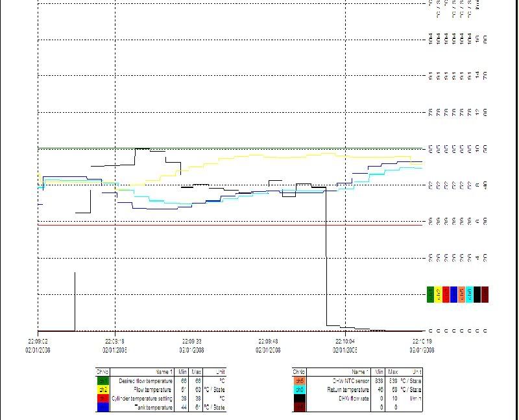
Task: Click the 22:09:18 time axis label
Action: point(115,341)
